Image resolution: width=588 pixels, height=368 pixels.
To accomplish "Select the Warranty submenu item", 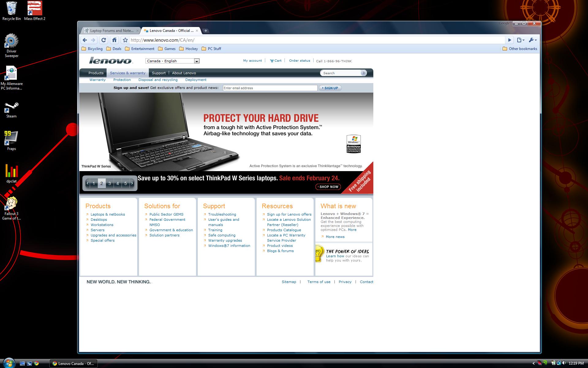I will (97, 80).
